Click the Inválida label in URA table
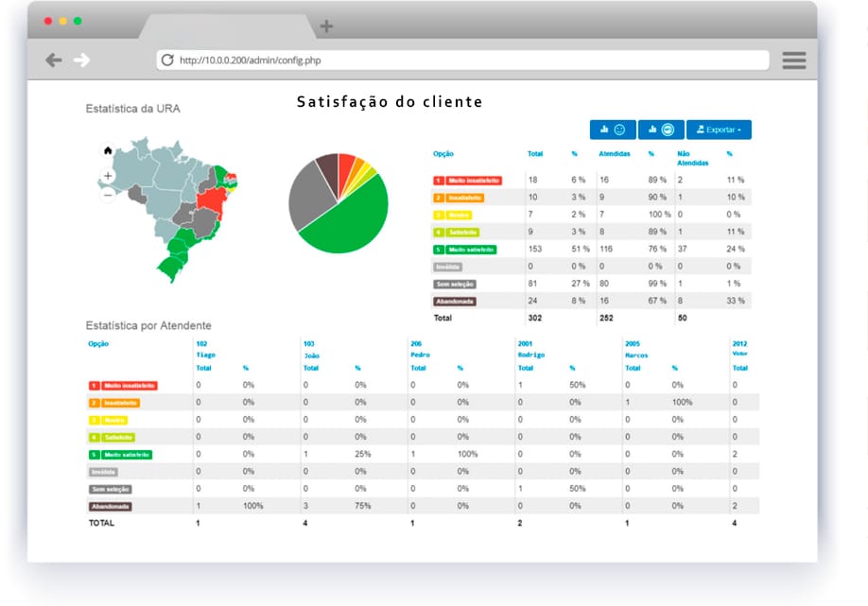The image size is (868, 606). click(448, 267)
